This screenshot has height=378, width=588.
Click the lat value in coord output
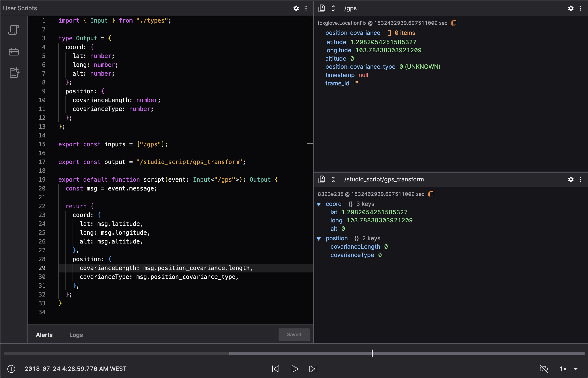coord(374,212)
